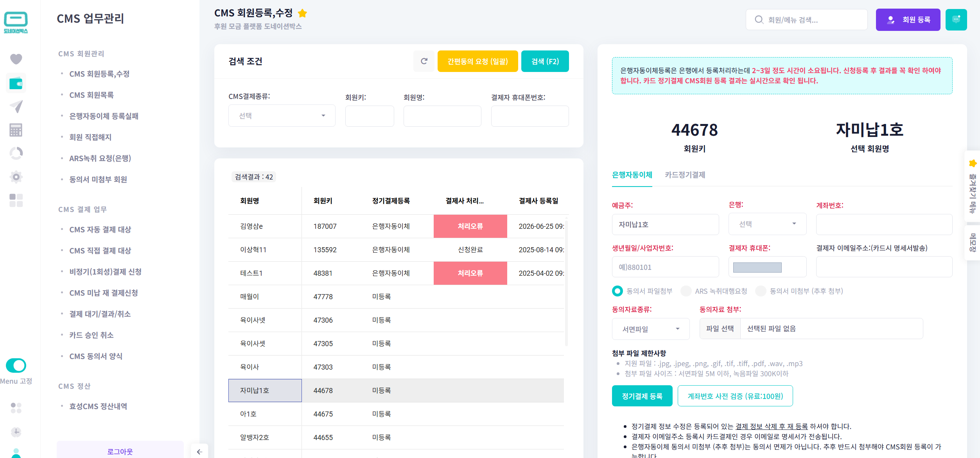Click the teal chat icon button
The image size is (980, 458).
point(956,20)
